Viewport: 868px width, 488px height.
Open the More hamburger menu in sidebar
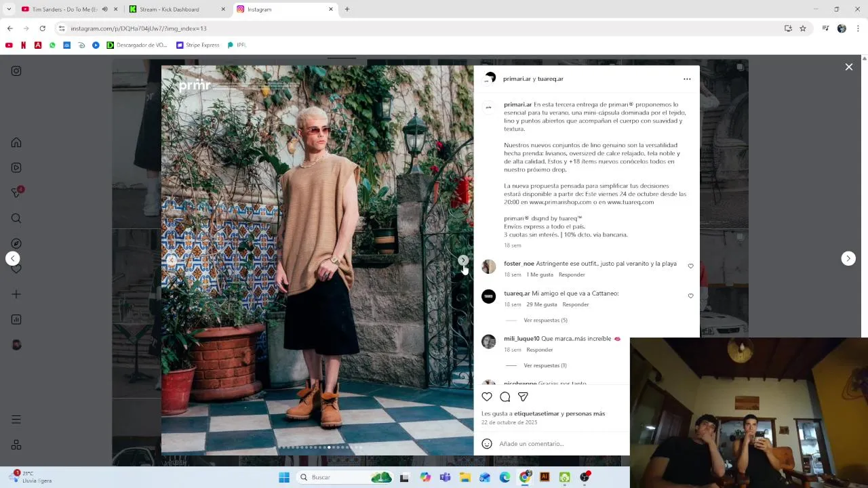tap(16, 420)
